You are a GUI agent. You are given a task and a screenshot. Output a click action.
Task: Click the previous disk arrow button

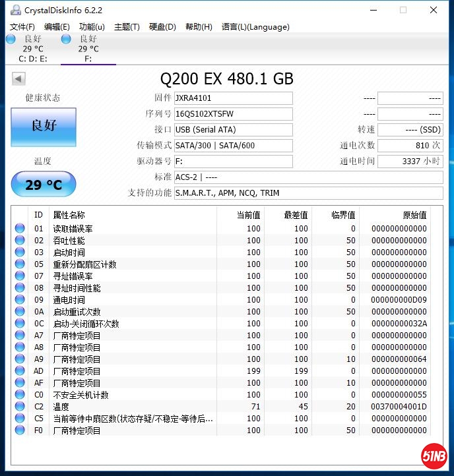click(x=18, y=79)
